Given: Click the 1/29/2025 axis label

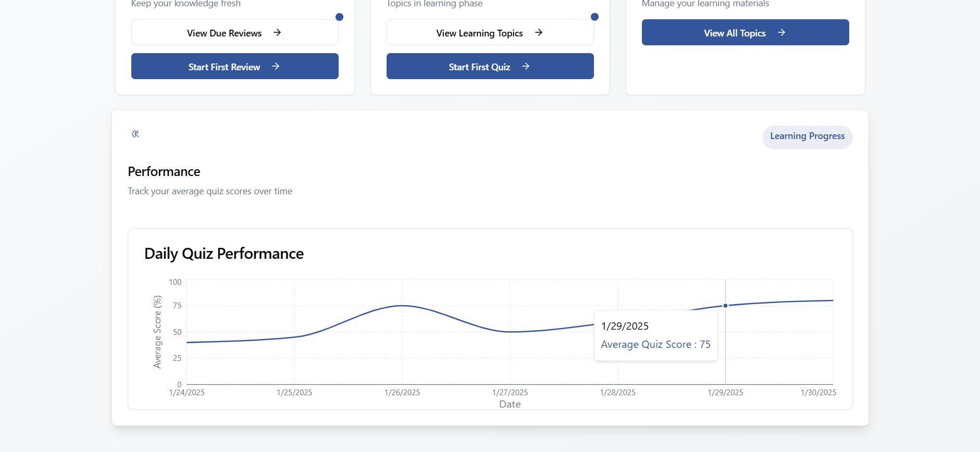Looking at the screenshot, I should click(x=725, y=393).
